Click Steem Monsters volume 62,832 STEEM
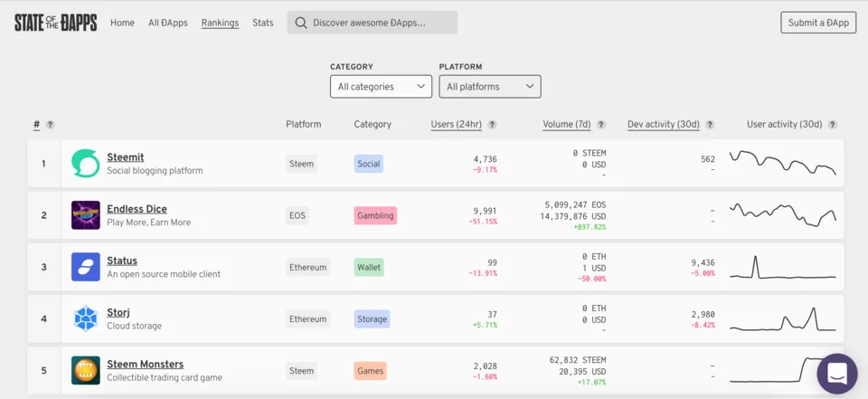The width and height of the screenshot is (868, 399). coord(578,360)
